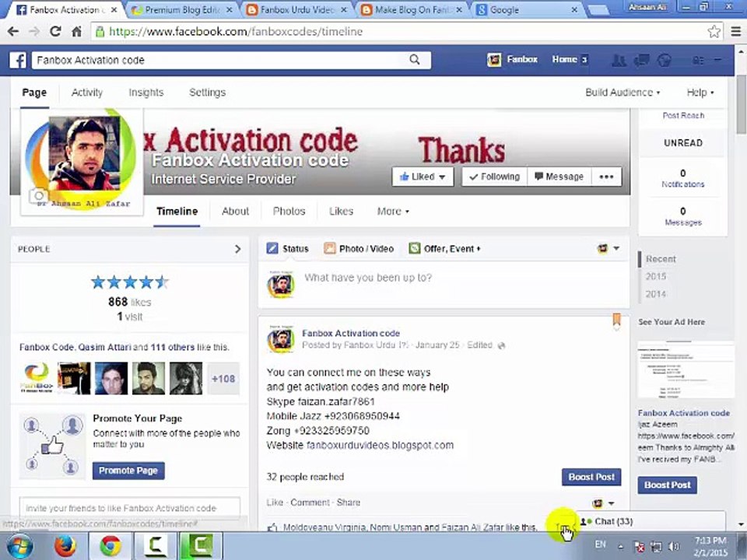Click Promote Page button
The image size is (747, 560).
[x=128, y=471]
